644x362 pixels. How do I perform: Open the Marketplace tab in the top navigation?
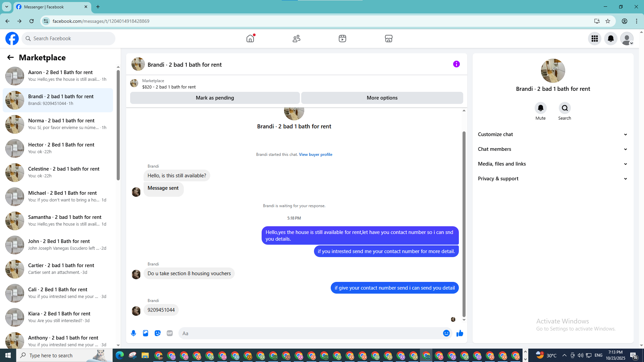[388, 39]
